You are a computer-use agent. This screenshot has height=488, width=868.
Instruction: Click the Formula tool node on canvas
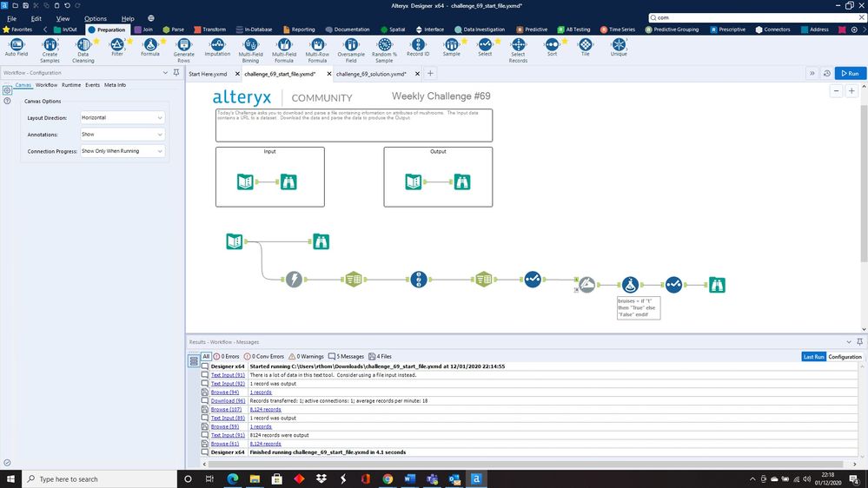(630, 285)
